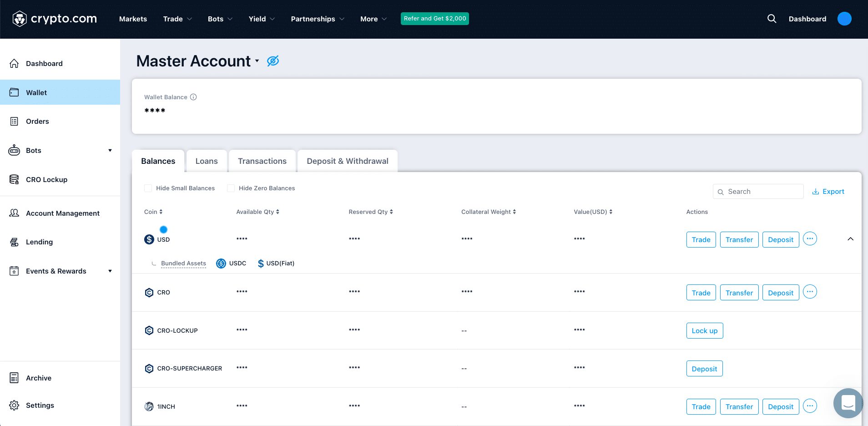
Task: Click the Account Management people icon
Action: click(x=14, y=213)
